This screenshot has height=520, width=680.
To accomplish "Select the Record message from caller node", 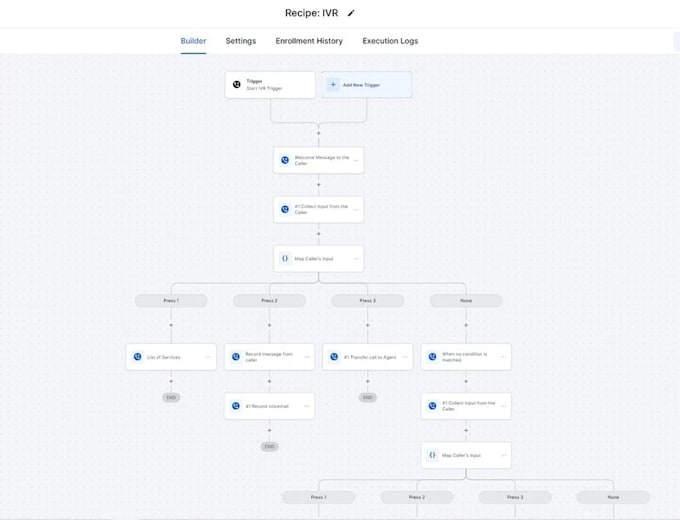I will pos(269,357).
